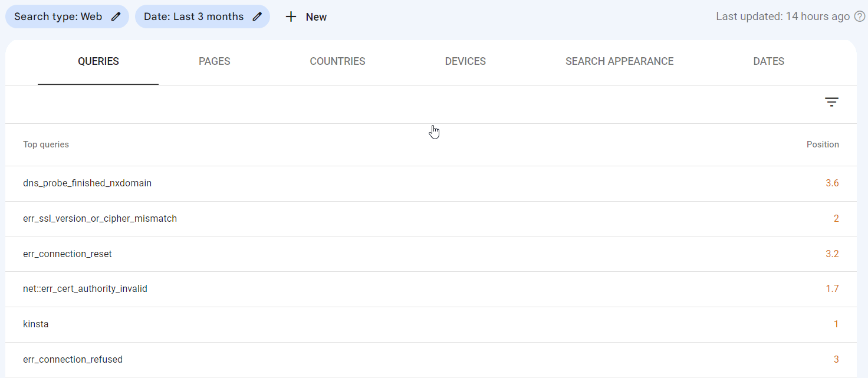The width and height of the screenshot is (868, 378).
Task: Open query err_ssl_version_or_cipher_mismatch
Action: [x=100, y=218]
